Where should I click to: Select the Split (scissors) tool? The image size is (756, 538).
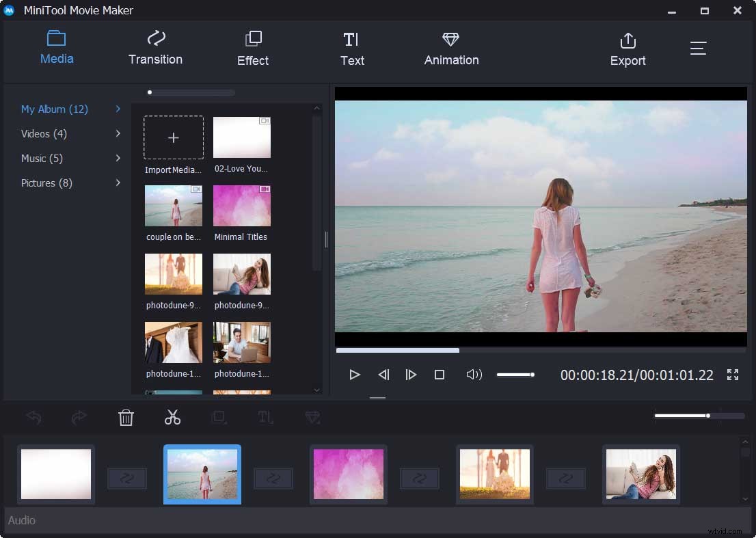(x=172, y=417)
